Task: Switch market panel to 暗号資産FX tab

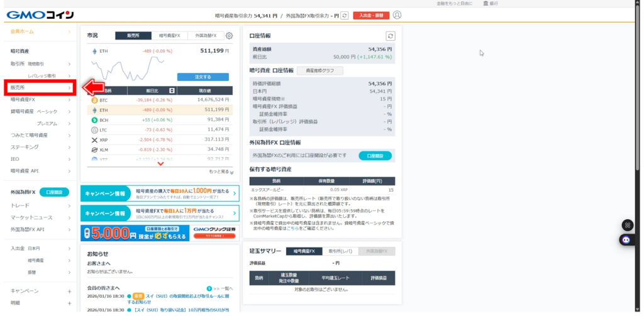Action: [169, 36]
